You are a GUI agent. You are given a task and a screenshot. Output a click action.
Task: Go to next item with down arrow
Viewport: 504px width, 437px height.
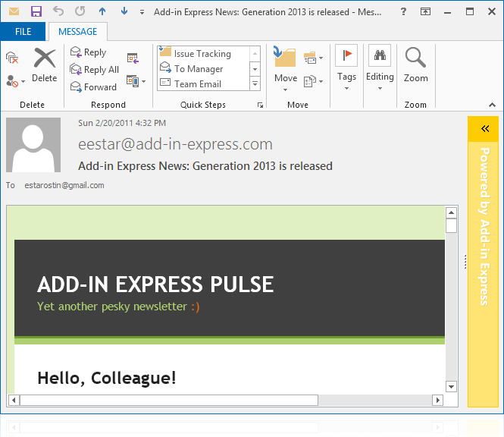click(124, 11)
